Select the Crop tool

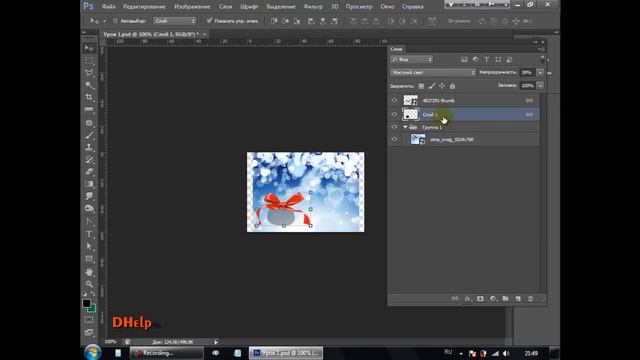tap(89, 97)
